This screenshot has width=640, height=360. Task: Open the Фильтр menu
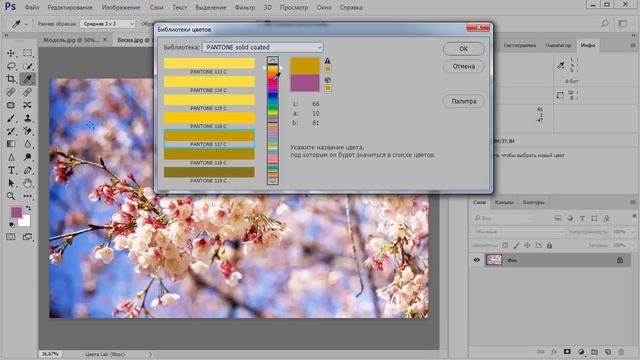(244, 7)
